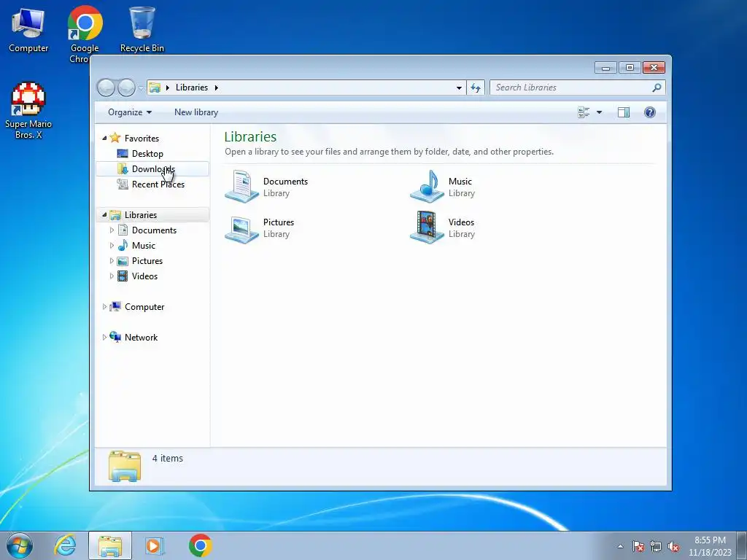Open the view options dropdown arrow
Screen dimensions: 747x560
tap(600, 112)
